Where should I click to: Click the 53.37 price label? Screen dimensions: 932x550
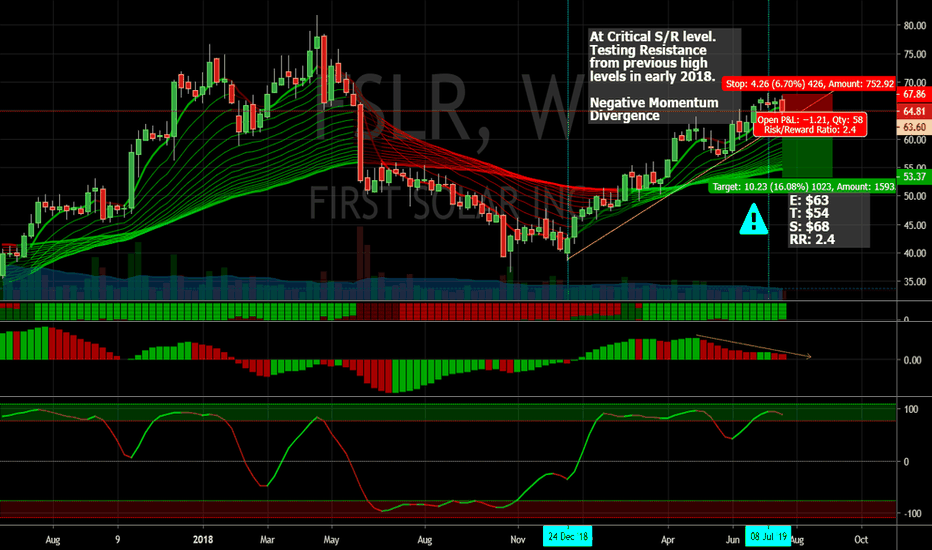[914, 177]
